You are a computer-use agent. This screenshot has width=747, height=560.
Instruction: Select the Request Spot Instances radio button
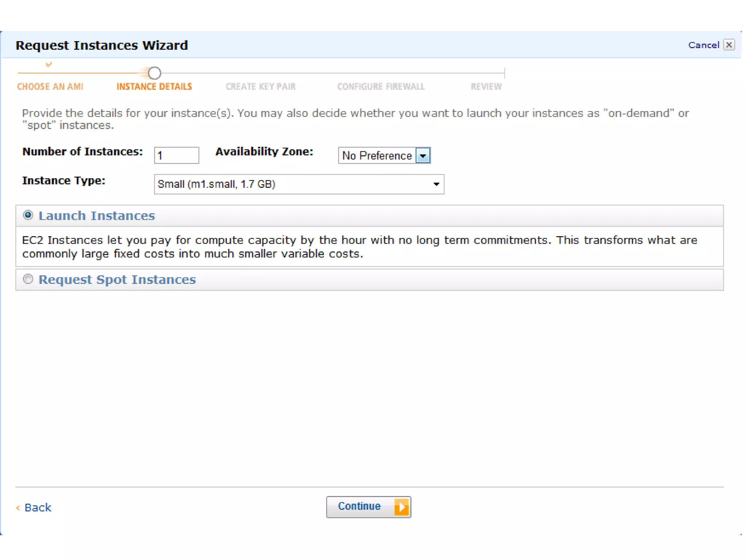click(x=28, y=279)
